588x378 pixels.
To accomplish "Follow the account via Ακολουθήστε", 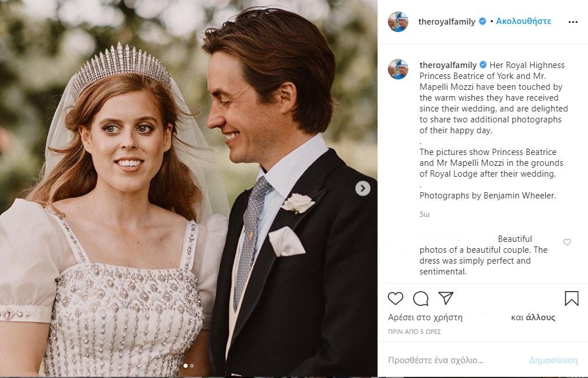I will [x=523, y=21].
